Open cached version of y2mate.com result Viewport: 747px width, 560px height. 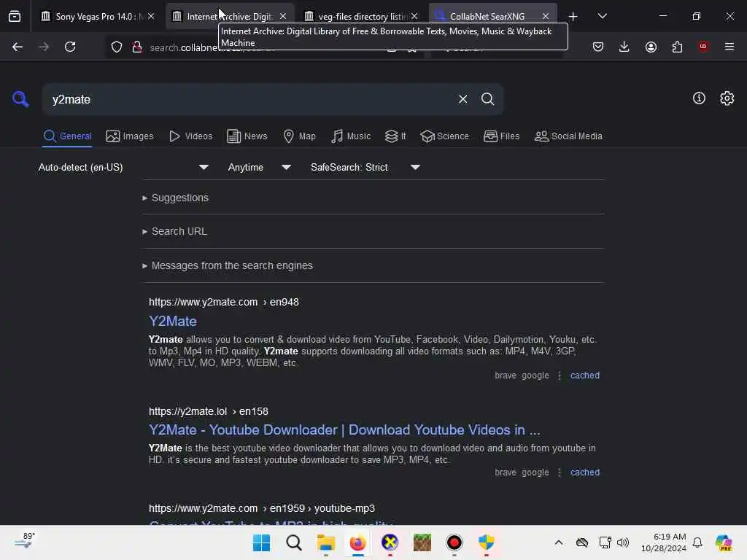click(584, 376)
